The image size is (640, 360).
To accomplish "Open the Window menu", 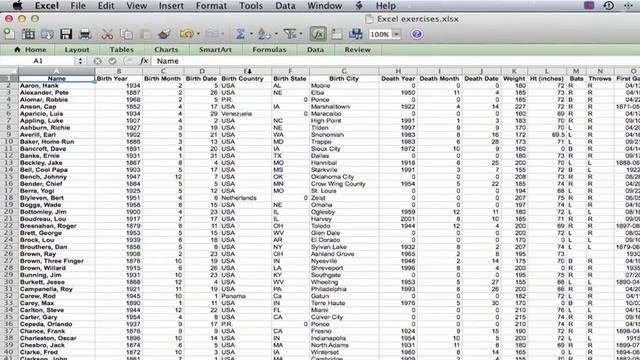I will (x=324, y=6).
